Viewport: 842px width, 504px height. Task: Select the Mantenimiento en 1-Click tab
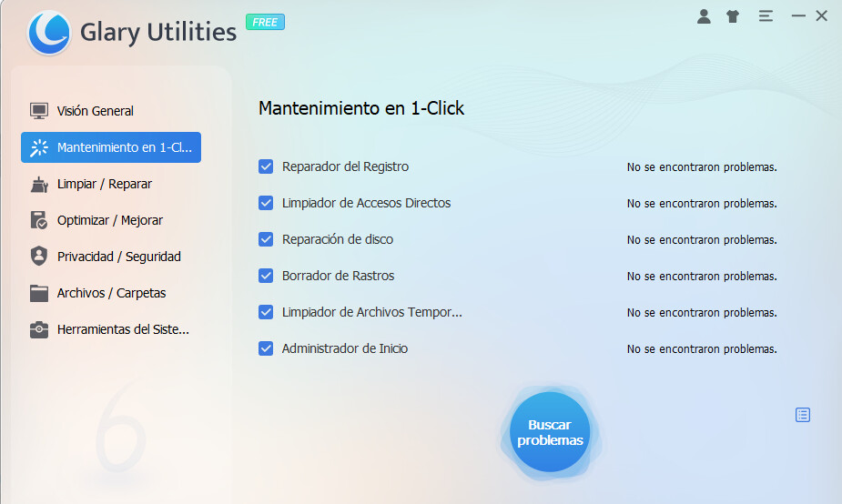(111, 147)
